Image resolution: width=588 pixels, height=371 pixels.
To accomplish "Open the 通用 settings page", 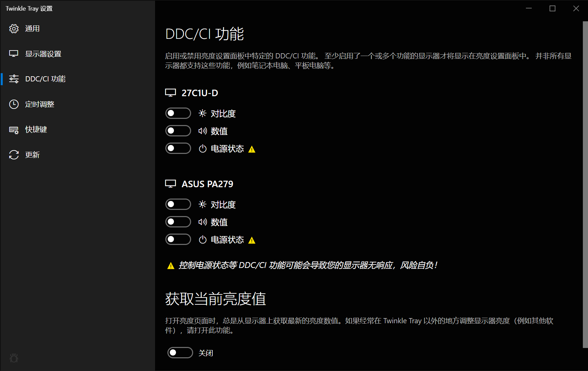I will pyautogui.click(x=78, y=29).
